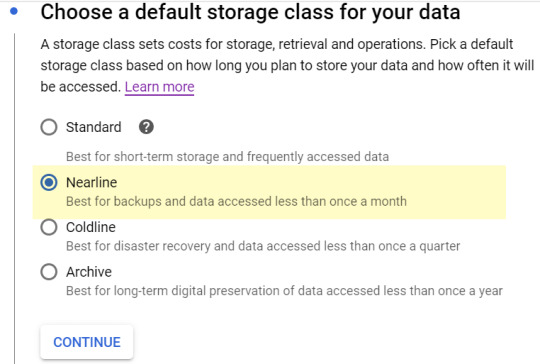540x364 pixels.
Task: Click the Nearline option label
Action: point(92,182)
